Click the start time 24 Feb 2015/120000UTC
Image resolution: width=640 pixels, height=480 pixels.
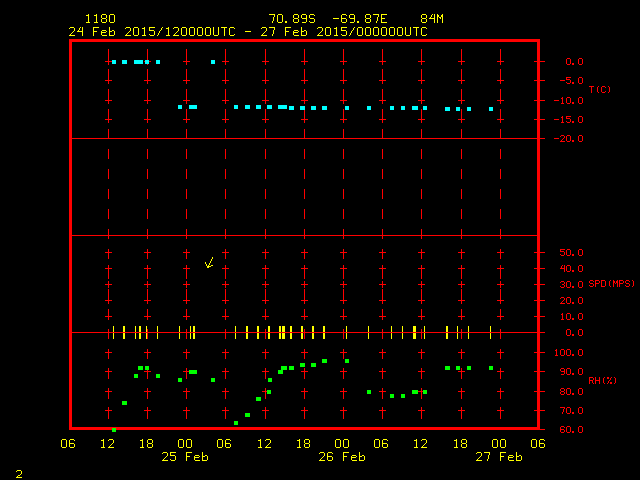151,32
